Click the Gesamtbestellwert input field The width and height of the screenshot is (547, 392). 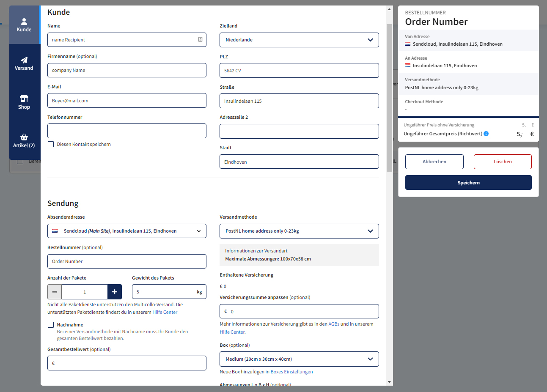point(127,363)
